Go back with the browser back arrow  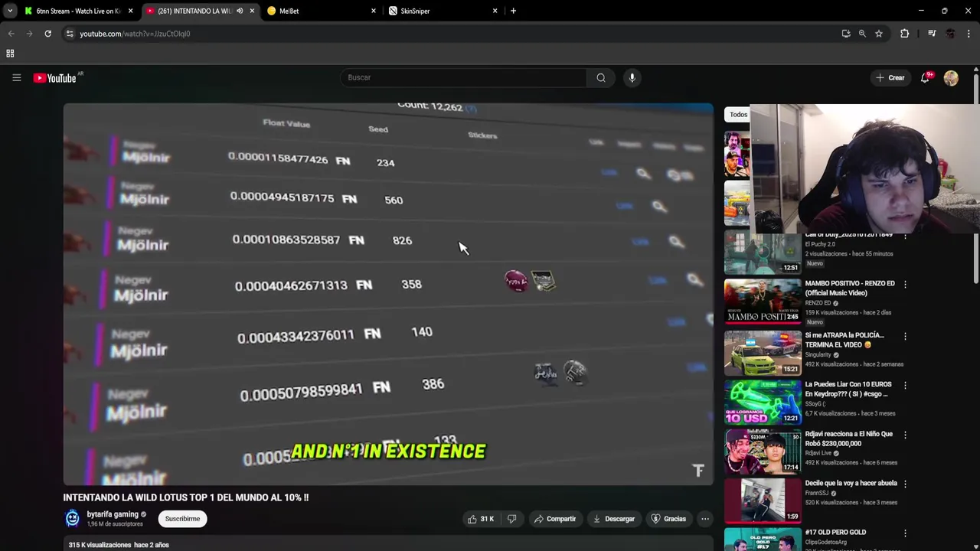coord(11,34)
